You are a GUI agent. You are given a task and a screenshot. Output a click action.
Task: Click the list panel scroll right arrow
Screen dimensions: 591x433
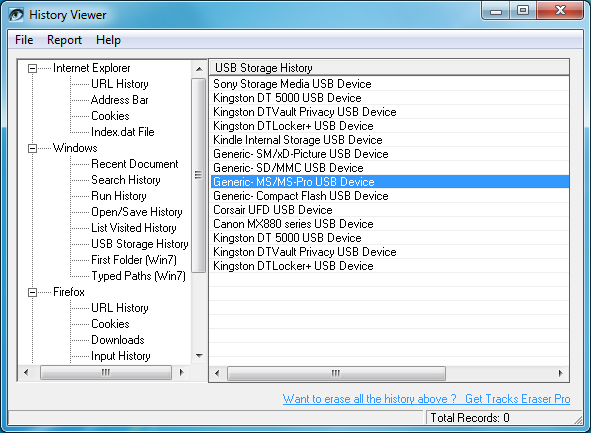coord(560,373)
